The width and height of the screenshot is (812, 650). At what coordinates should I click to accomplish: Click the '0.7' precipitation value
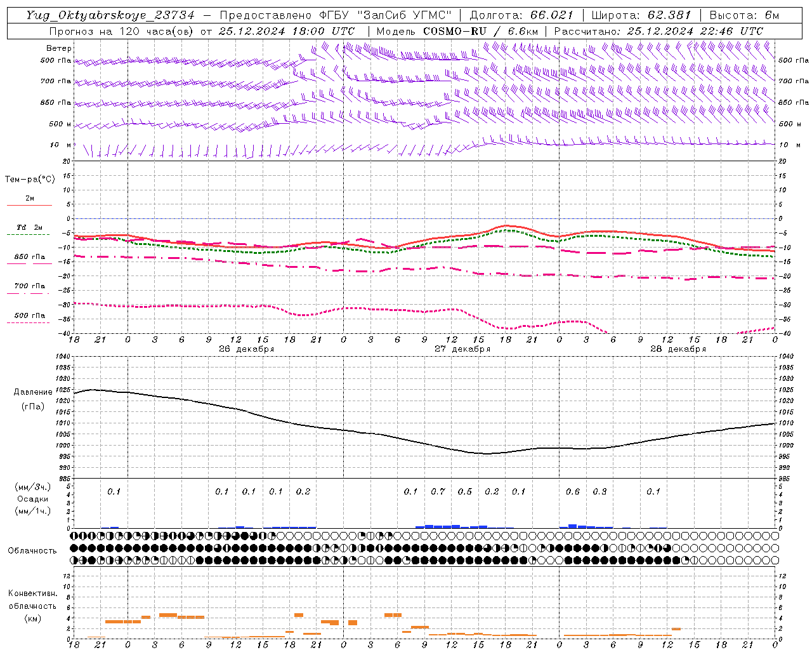tap(438, 491)
